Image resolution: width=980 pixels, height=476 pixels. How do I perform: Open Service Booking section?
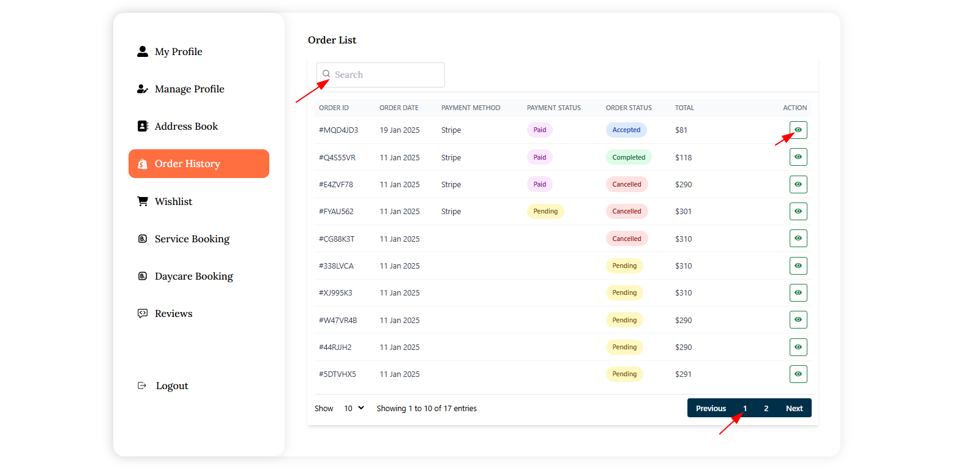192,239
